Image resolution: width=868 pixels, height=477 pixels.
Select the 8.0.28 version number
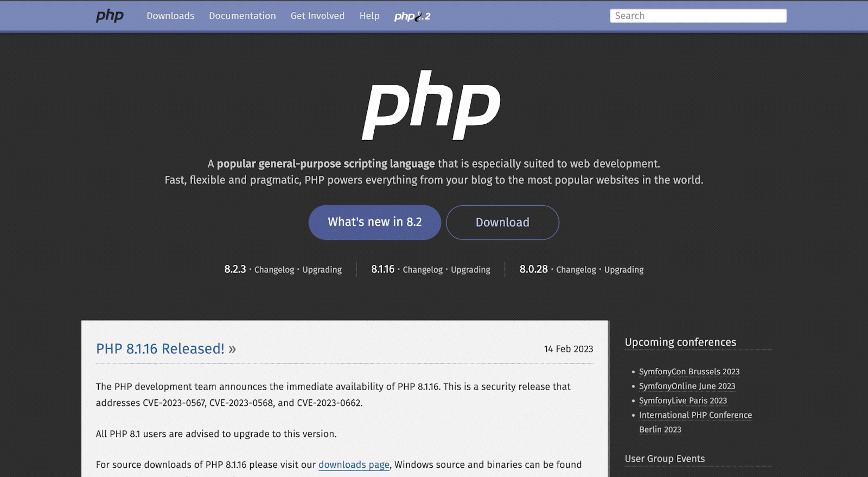point(534,269)
